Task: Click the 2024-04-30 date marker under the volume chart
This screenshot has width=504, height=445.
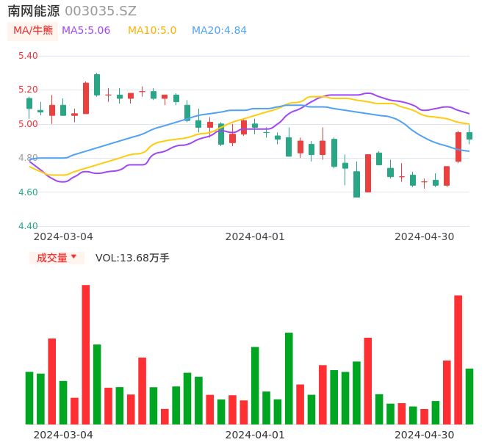Action: pos(425,435)
